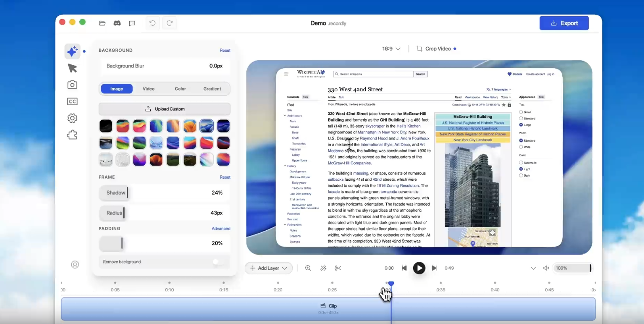Screen dimensions: 644x324
Task: Open the 7 languages dropdown in preview
Action: pyautogui.click(x=499, y=89)
